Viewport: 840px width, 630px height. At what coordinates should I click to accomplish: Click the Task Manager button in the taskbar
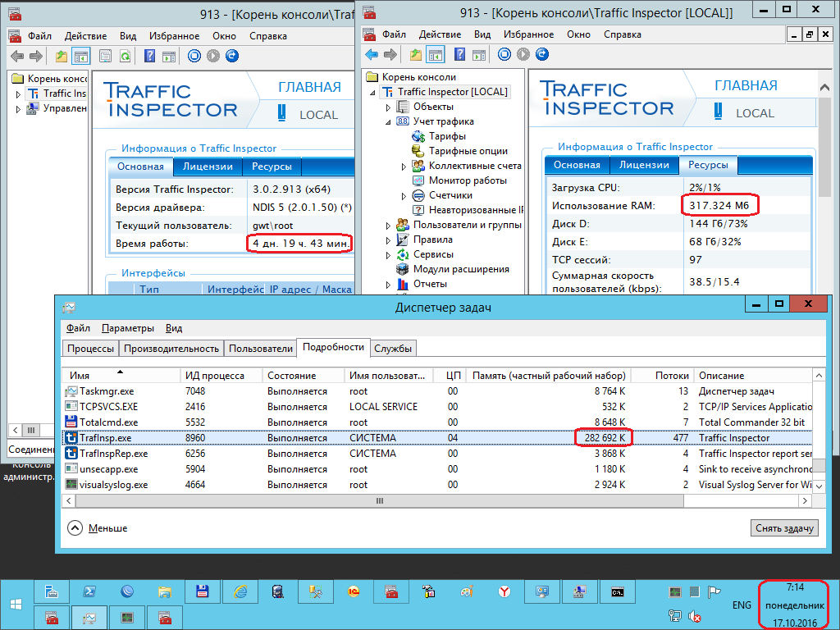[x=89, y=617]
